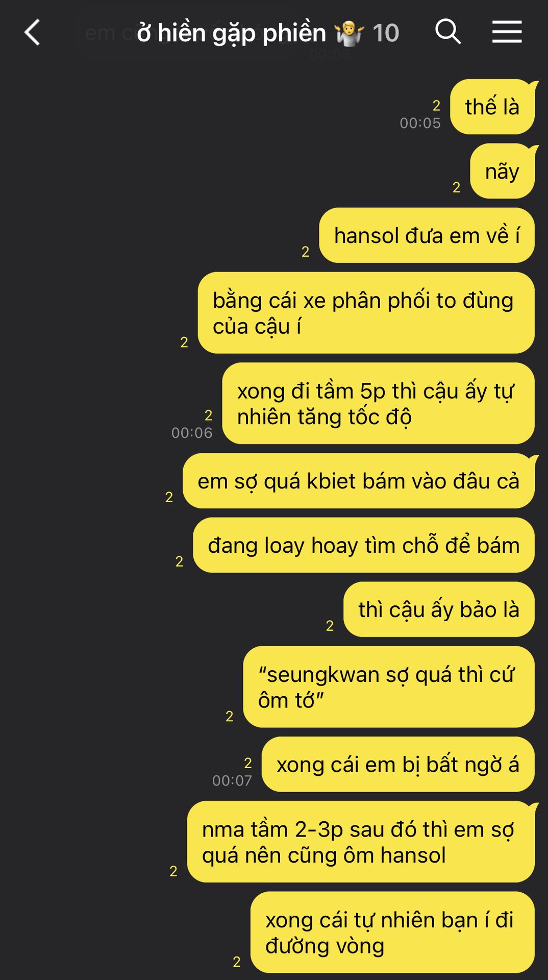Tap the 'thì cậu ấy bảo là' bubble
Image resolution: width=548 pixels, height=980 pixels.
point(439,609)
